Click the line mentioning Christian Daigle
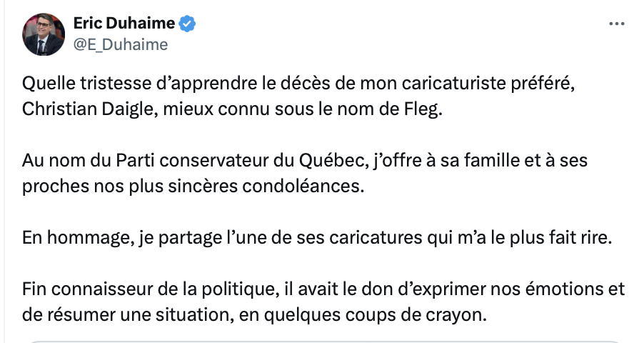The height and width of the screenshot is (343, 644). point(232,109)
